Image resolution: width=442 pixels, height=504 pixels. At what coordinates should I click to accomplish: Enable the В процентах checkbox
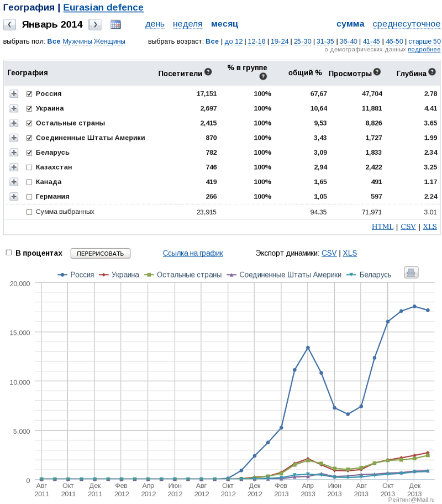click(x=9, y=253)
